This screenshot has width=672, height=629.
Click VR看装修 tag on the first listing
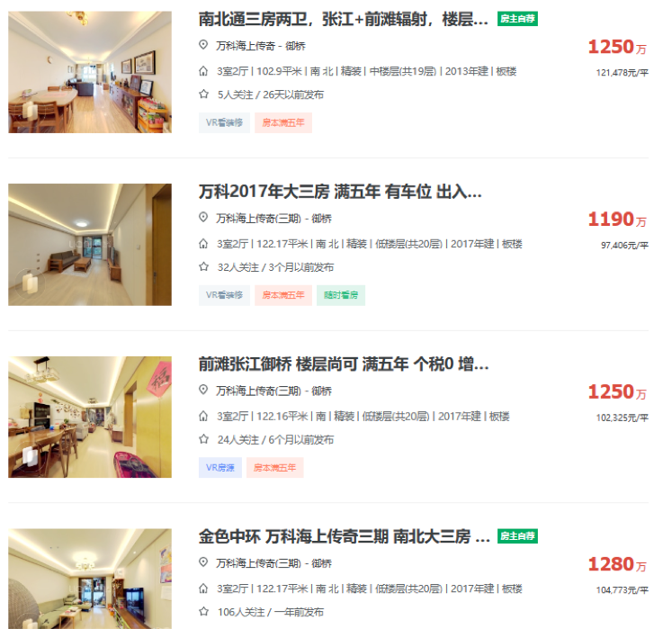click(x=224, y=123)
